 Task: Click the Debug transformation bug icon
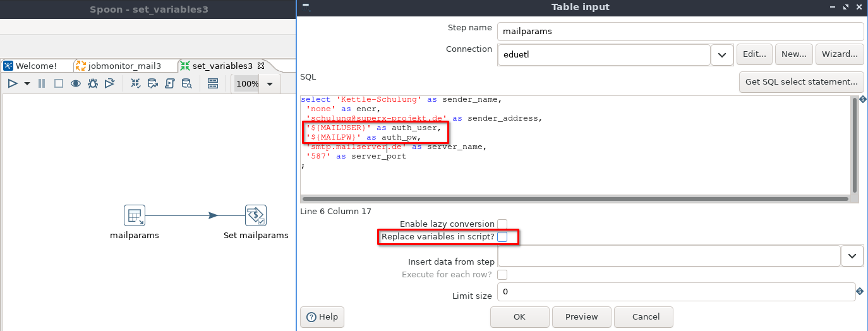[x=93, y=83]
